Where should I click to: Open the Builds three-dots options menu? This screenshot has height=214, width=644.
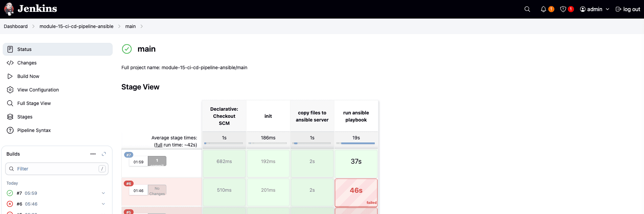[x=93, y=154]
